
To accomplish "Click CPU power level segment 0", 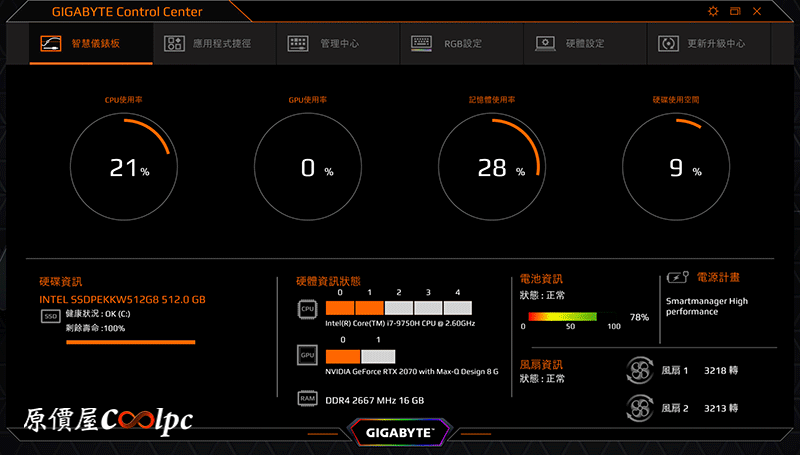I will [340, 308].
